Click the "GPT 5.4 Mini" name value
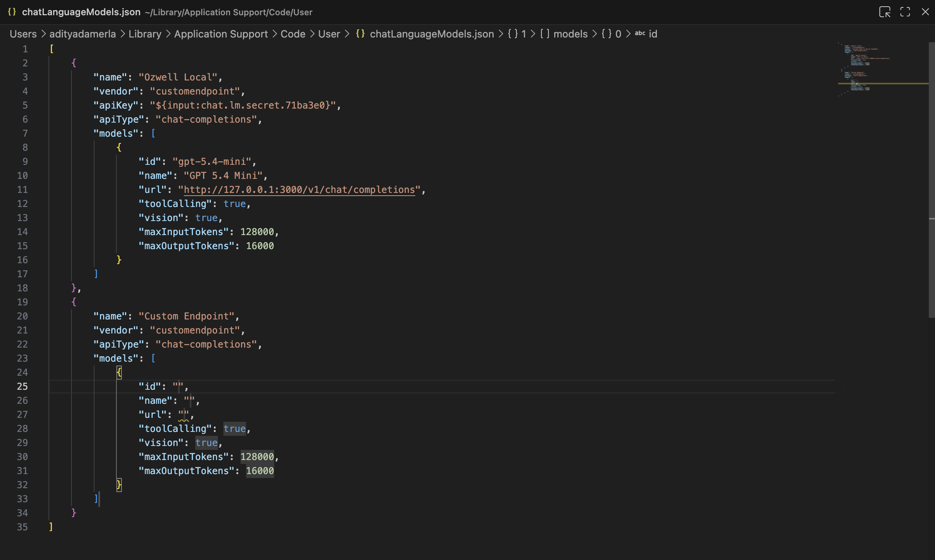The width and height of the screenshot is (935, 560). [x=223, y=176]
